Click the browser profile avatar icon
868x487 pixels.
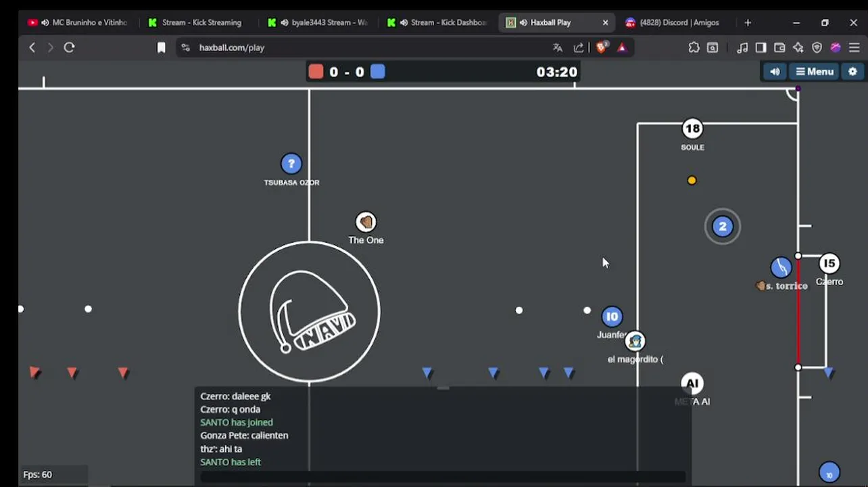(836, 47)
